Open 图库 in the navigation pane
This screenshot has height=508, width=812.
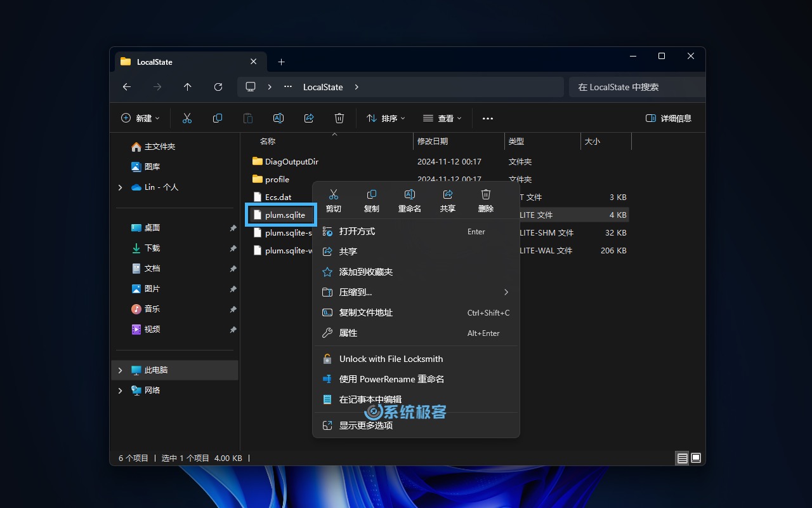[x=145, y=167]
